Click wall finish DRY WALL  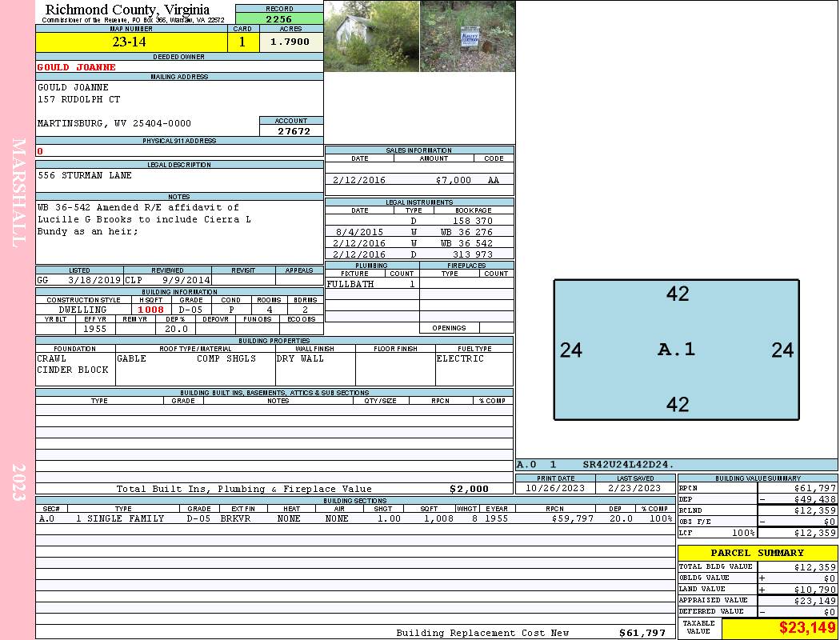click(300, 358)
